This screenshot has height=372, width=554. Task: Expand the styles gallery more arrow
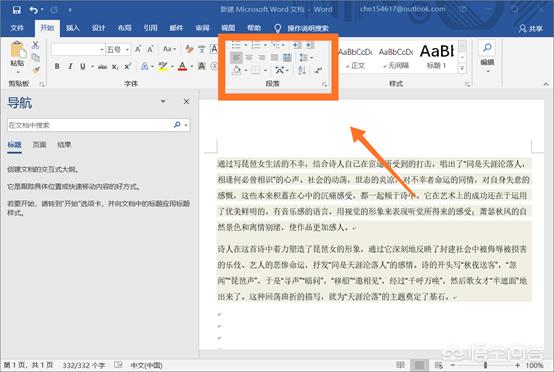(x=462, y=69)
